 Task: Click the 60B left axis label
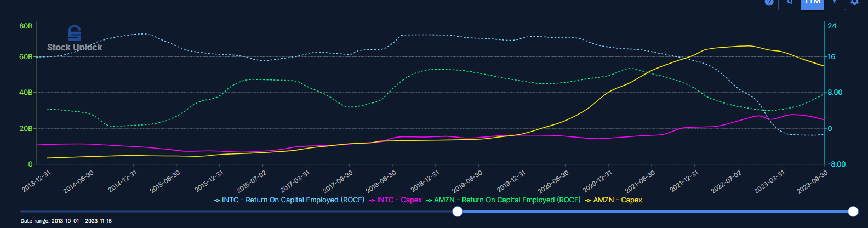(x=26, y=56)
